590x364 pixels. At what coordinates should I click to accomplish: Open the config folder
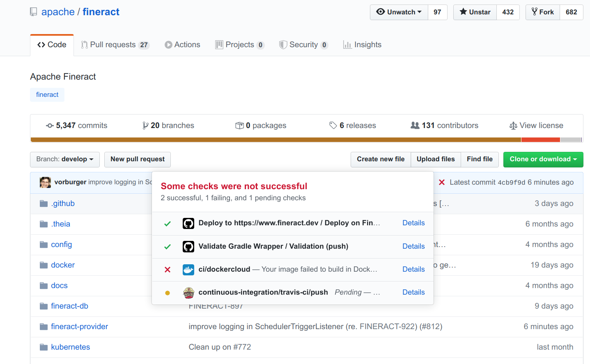click(x=62, y=245)
